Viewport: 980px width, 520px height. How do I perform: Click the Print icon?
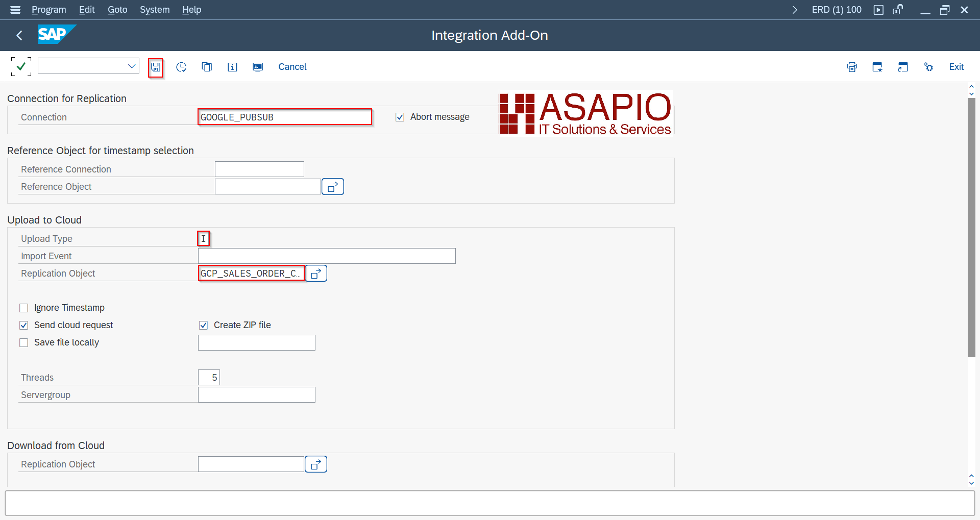[x=852, y=67]
